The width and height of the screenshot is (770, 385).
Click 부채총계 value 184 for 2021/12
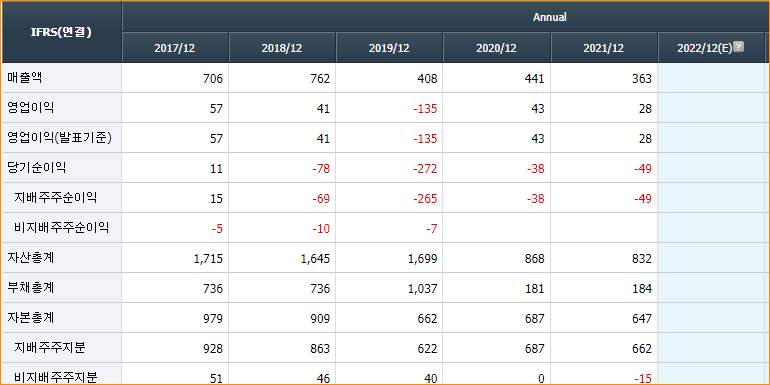coord(642,288)
